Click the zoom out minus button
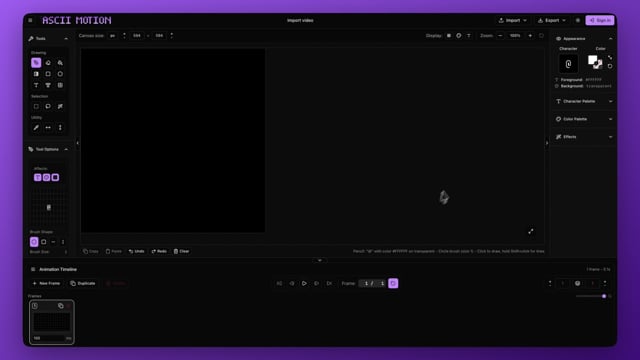 pos(500,36)
